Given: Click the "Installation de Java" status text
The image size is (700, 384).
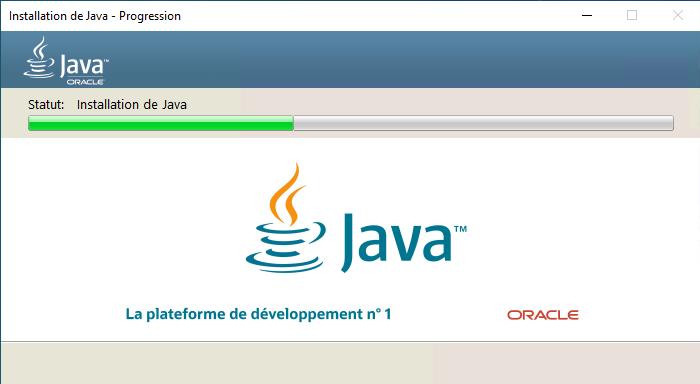Looking at the screenshot, I should [132, 104].
